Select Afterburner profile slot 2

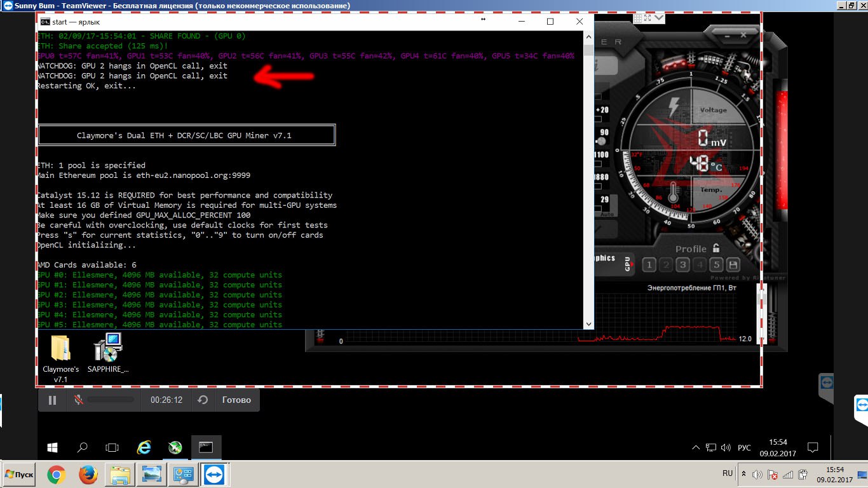pos(666,264)
